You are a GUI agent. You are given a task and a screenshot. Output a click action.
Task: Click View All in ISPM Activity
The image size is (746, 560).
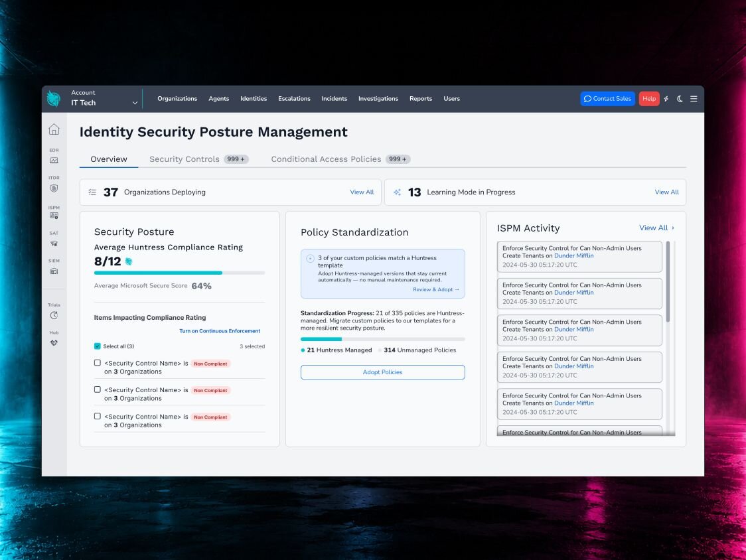(656, 228)
